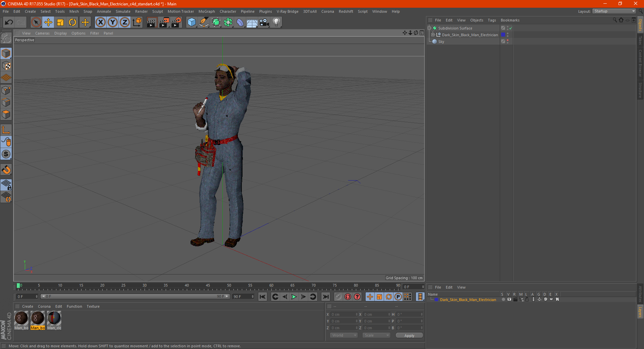644x349 pixels.
Task: Activate the Scale tool
Action: pos(60,22)
